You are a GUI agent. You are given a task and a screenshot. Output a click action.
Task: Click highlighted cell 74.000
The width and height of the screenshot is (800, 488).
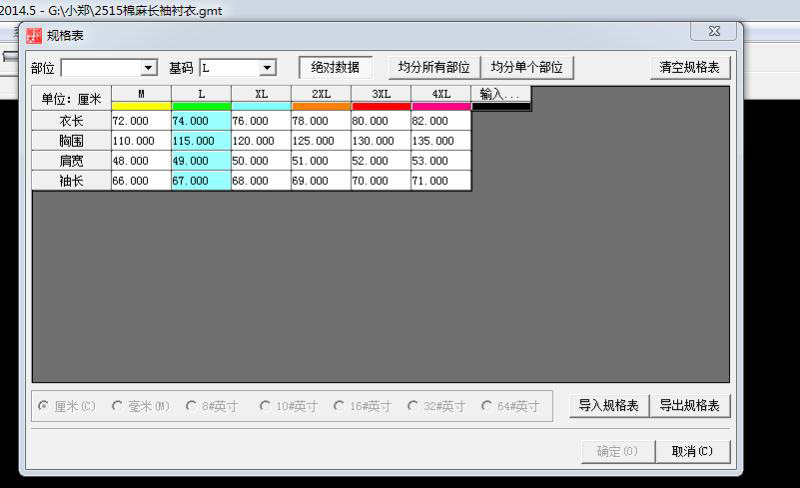click(202, 121)
